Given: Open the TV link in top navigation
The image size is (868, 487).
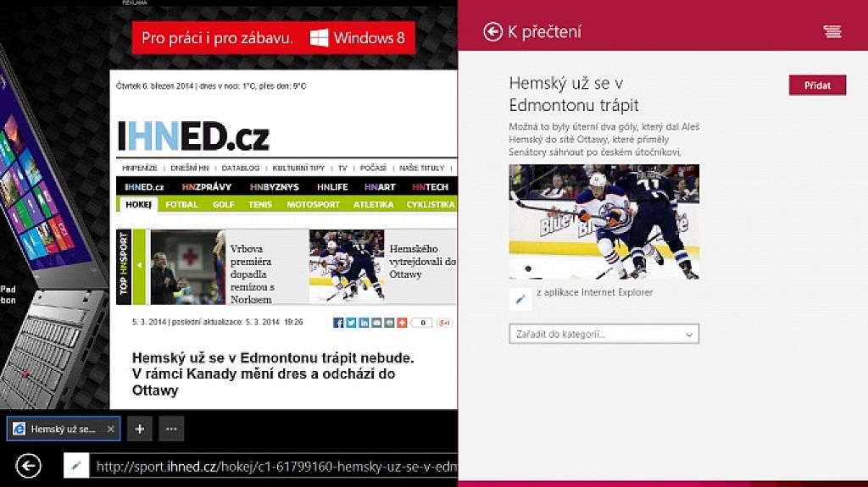Looking at the screenshot, I should [342, 168].
